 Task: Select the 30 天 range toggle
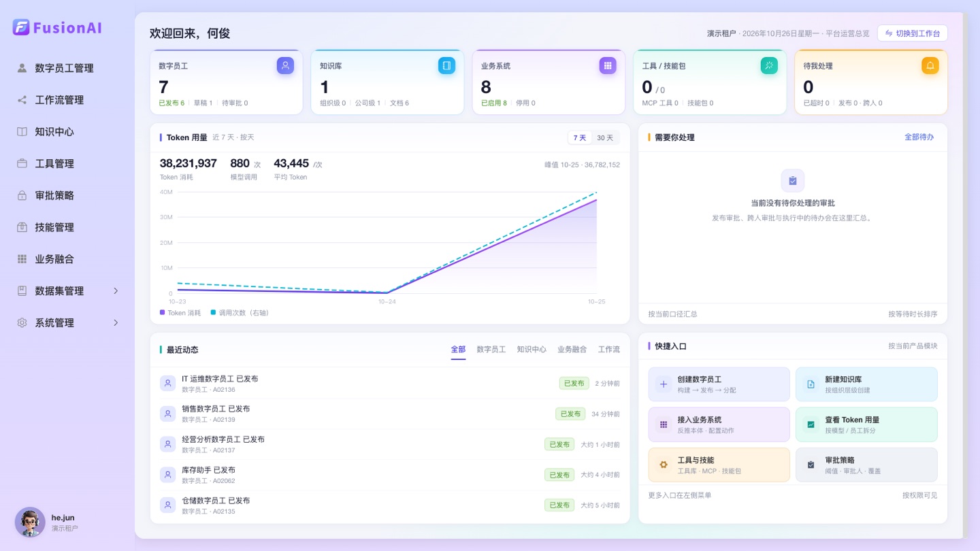pyautogui.click(x=605, y=138)
